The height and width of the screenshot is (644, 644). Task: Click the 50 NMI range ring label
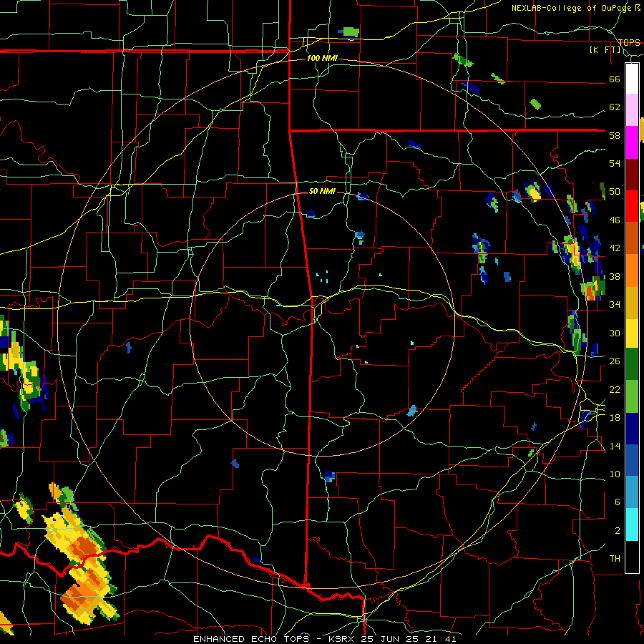coord(322,191)
